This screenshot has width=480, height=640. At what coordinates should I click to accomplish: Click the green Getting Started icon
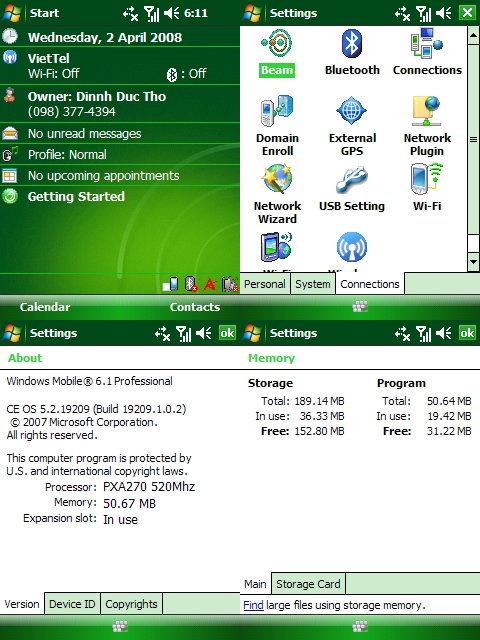(10, 196)
